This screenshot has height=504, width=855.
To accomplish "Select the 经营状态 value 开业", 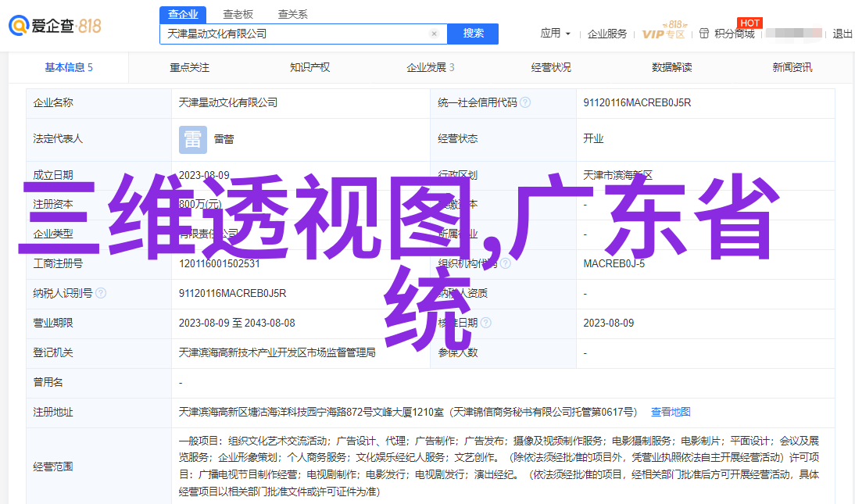I will 593,138.
